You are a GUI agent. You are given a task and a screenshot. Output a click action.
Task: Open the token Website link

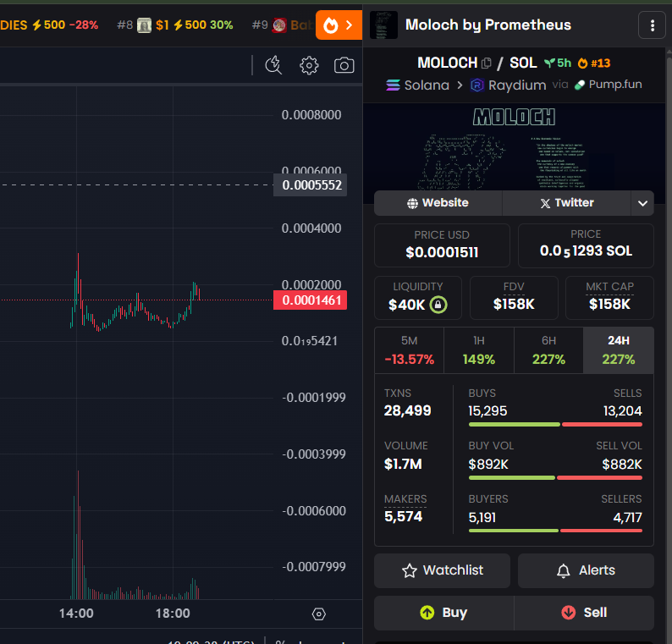(x=438, y=203)
